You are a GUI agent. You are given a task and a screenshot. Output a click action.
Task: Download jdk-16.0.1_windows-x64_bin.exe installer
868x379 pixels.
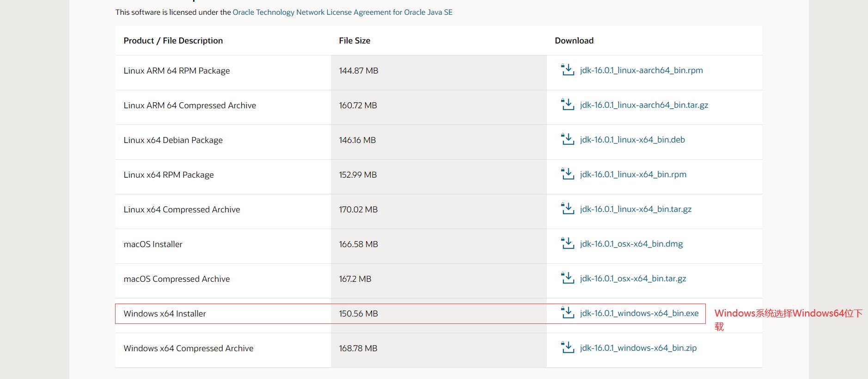click(639, 313)
